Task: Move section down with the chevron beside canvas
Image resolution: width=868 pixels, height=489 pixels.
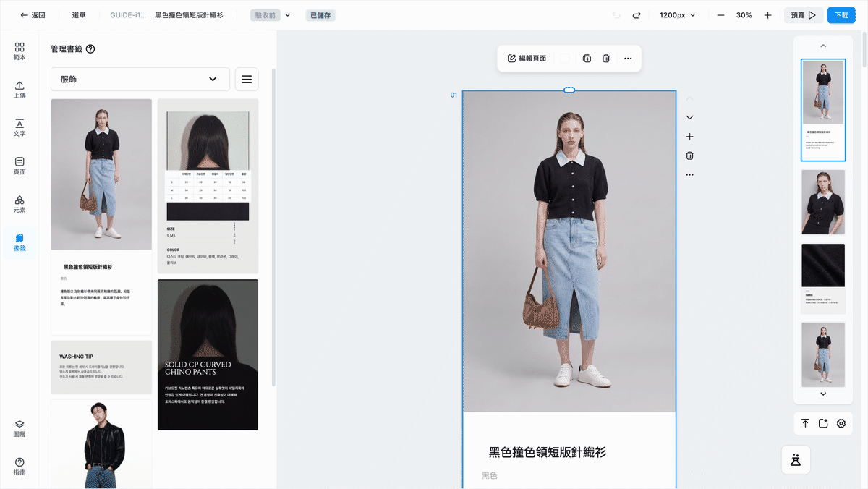Action: coord(689,117)
